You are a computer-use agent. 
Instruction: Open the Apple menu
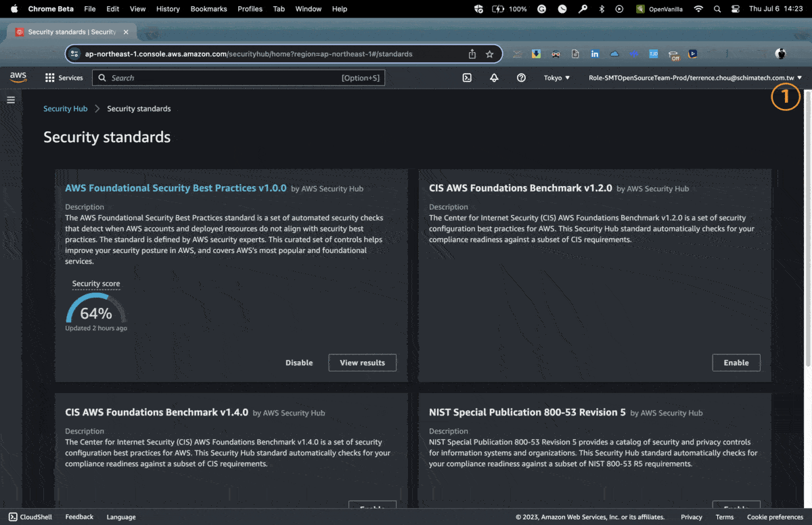pyautogui.click(x=14, y=9)
